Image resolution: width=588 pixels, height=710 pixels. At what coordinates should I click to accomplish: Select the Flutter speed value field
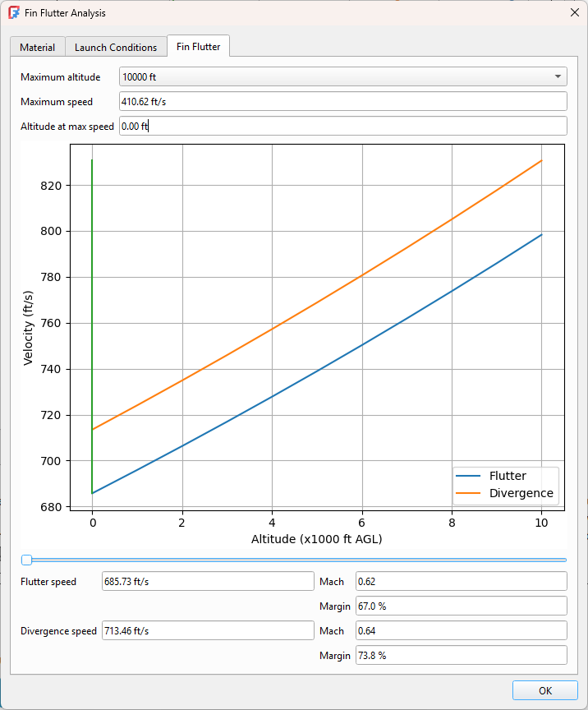point(207,582)
